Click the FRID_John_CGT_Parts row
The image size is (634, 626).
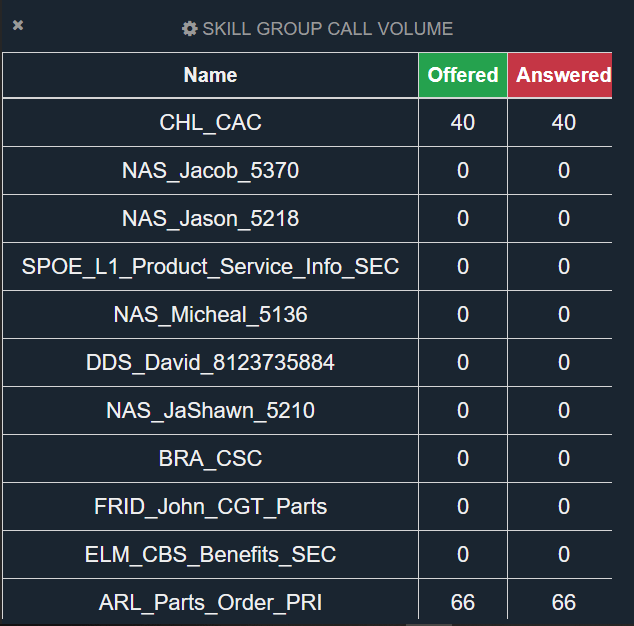(x=210, y=507)
